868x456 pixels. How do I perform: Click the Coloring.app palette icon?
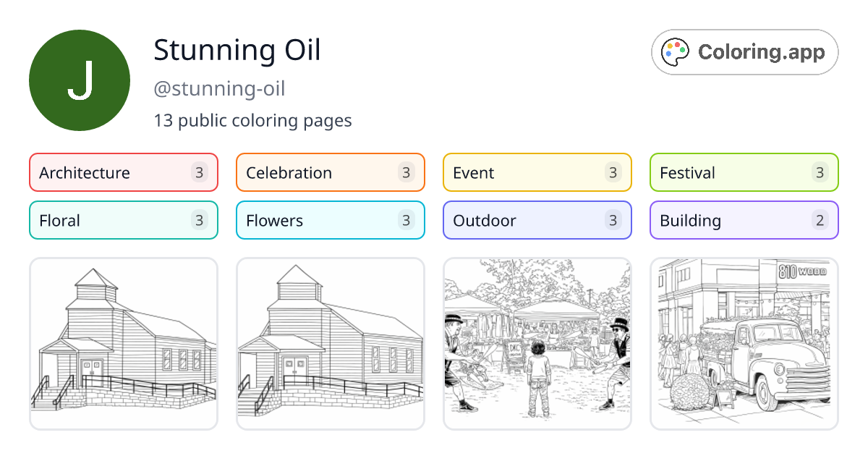(676, 52)
